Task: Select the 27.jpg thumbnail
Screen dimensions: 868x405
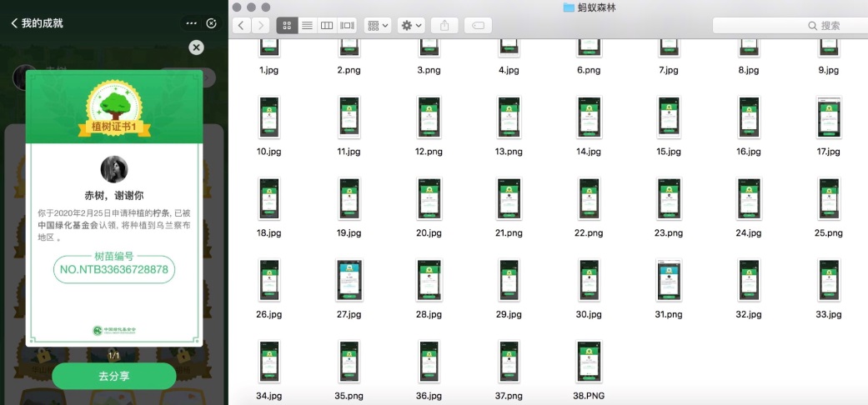Action: [x=349, y=280]
